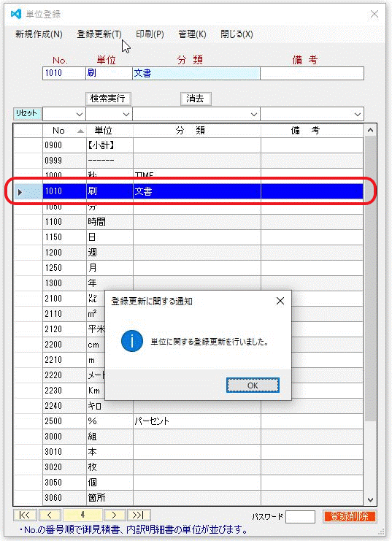Click scrollbar down arrow of the table
392x541 pixels.
(370, 499)
